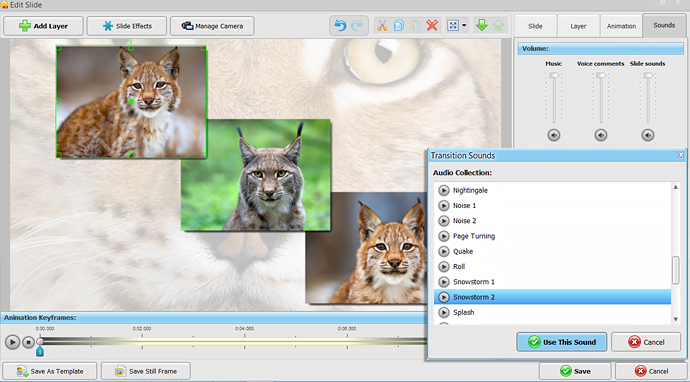690x382 pixels.
Task: Cut selected layer with scissors icon
Action: pos(382,26)
